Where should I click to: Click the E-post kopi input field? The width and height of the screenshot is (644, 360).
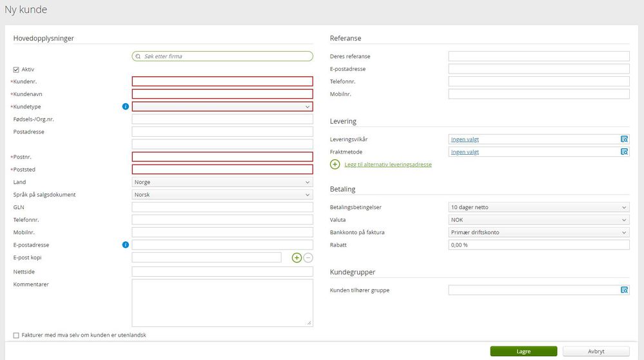click(206, 257)
